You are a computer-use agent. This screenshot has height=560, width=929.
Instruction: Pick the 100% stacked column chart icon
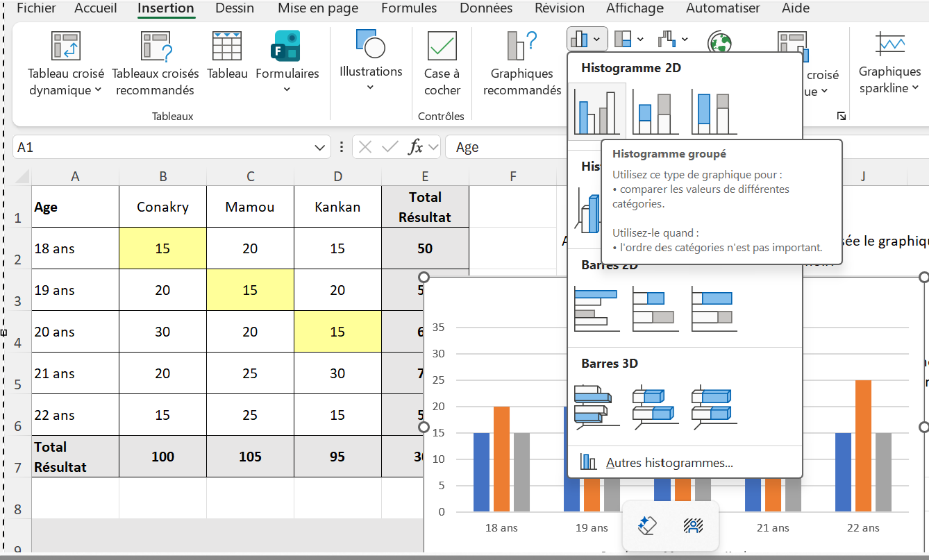[x=714, y=112]
